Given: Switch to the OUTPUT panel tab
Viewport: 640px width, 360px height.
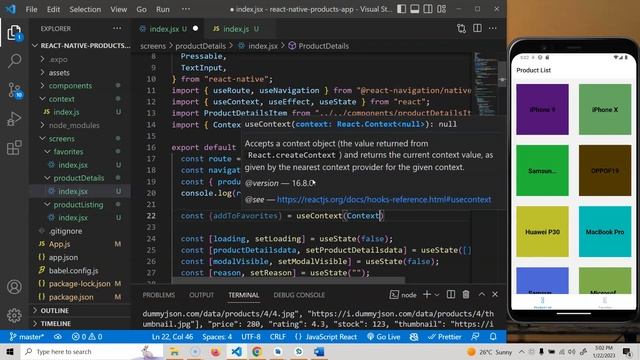Looking at the screenshot, I should (x=201, y=295).
